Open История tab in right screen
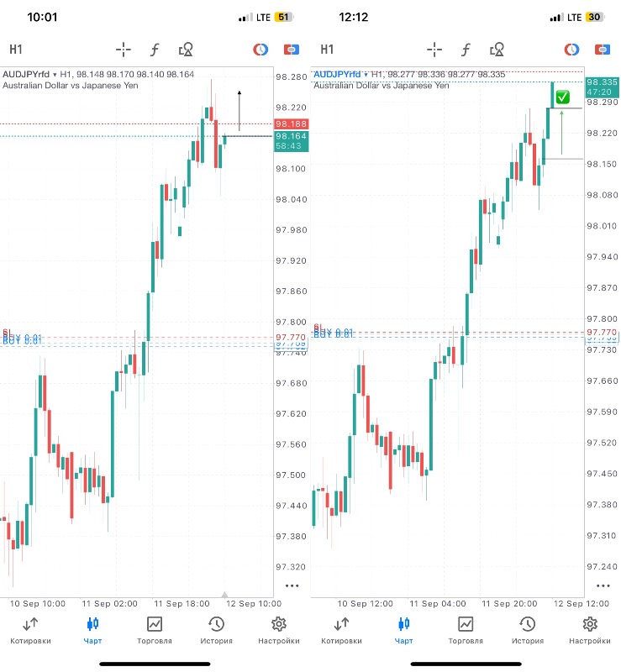Viewport: 621px width, 672px height. [x=527, y=630]
